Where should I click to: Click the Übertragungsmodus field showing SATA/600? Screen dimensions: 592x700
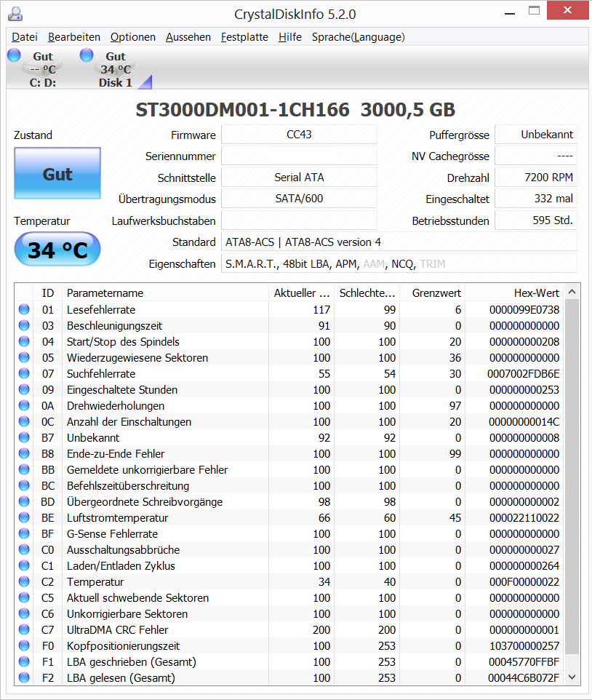(x=299, y=199)
